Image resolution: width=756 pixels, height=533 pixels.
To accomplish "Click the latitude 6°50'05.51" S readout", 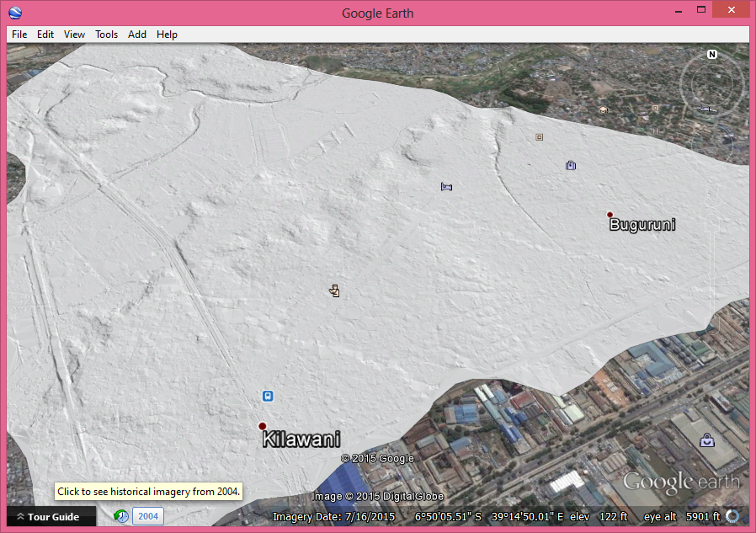I will [448, 517].
